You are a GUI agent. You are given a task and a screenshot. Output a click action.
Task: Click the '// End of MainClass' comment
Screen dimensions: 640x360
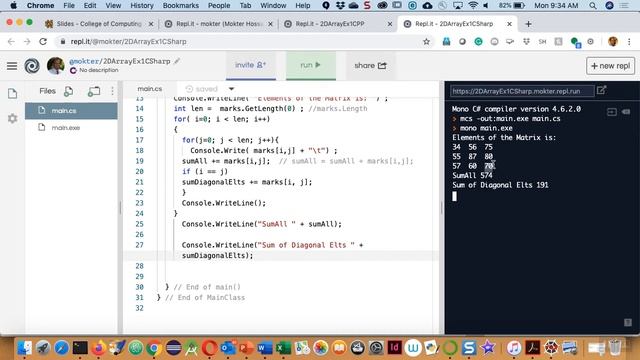205,298
